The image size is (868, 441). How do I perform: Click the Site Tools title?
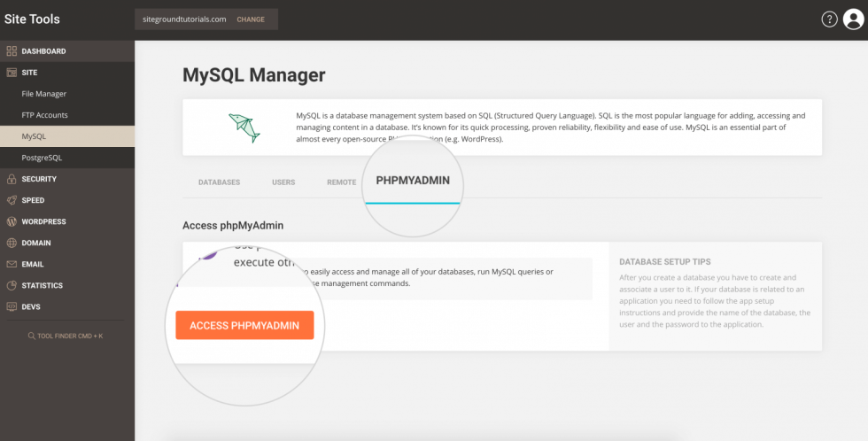[x=32, y=19]
